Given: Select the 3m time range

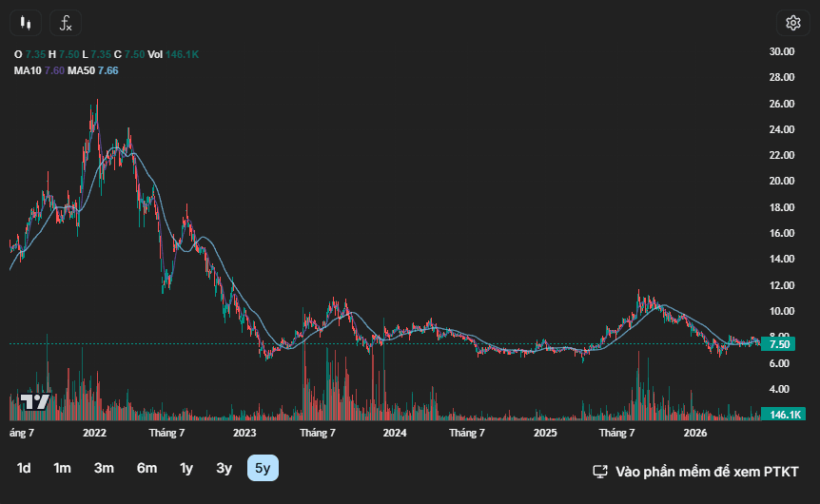Looking at the screenshot, I should coord(104,468).
